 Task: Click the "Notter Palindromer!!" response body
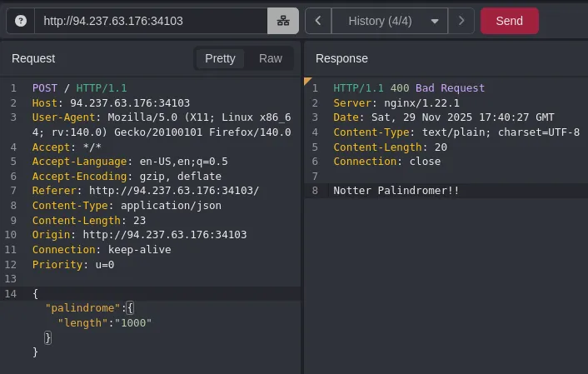tap(396, 191)
